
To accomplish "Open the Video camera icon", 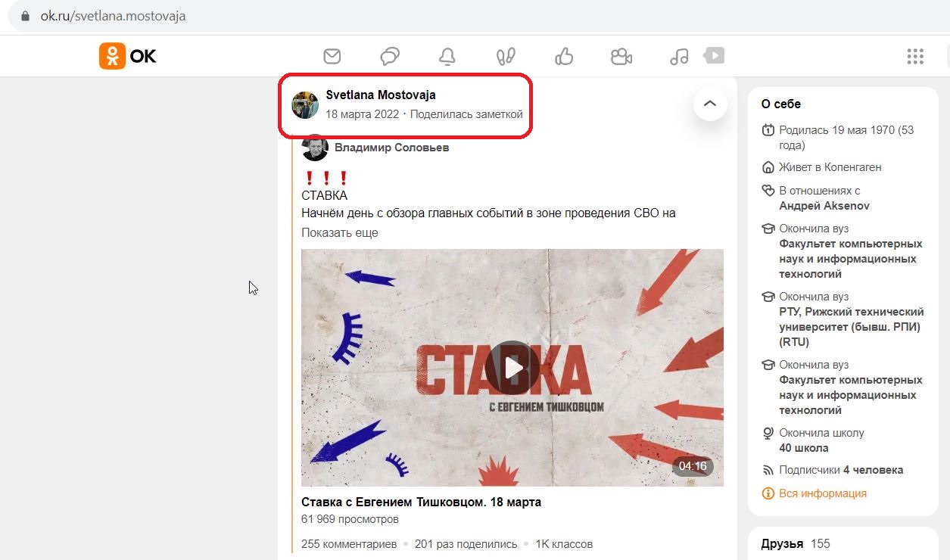I will coord(621,56).
